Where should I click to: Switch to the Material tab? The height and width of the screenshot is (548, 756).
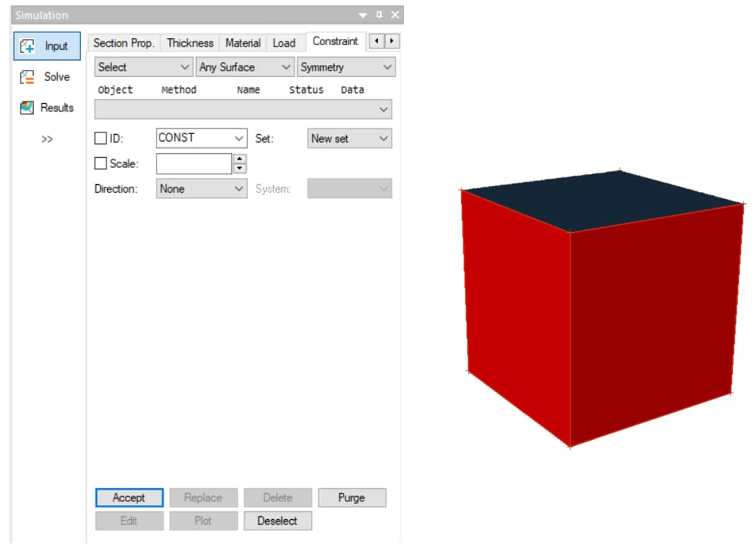click(x=243, y=43)
